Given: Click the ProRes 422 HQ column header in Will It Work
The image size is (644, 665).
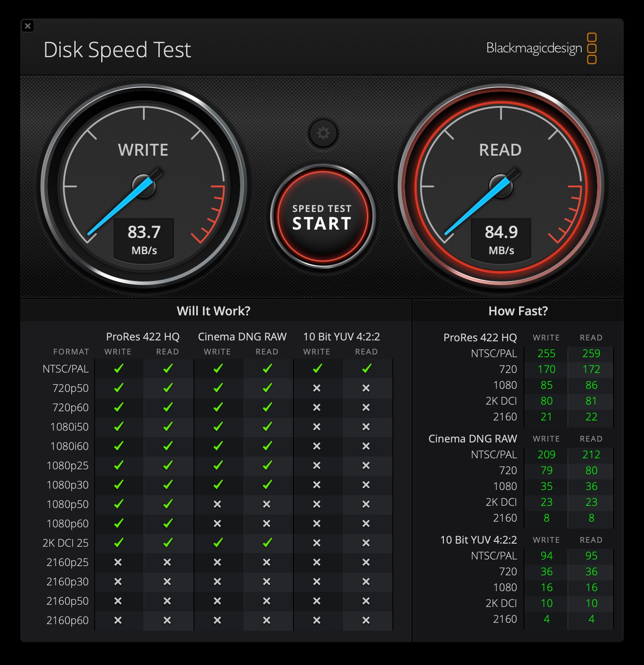Looking at the screenshot, I should (x=143, y=337).
